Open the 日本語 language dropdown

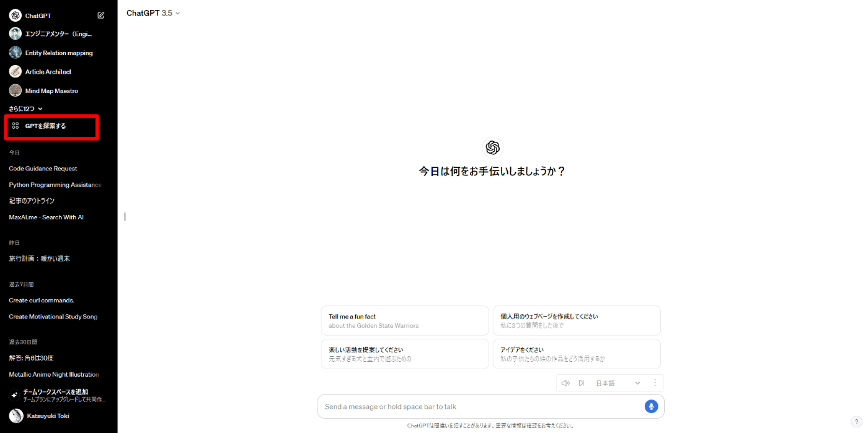(x=618, y=383)
